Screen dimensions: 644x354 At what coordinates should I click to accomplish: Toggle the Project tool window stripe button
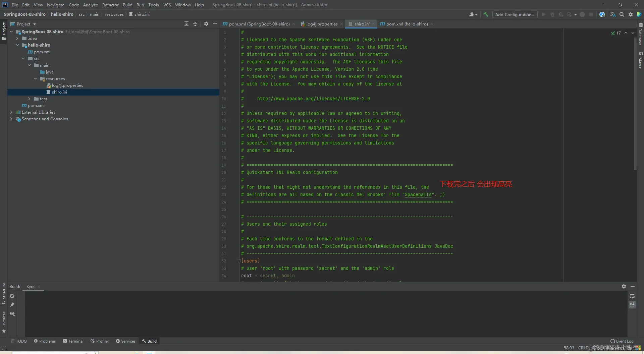[x=4, y=31]
